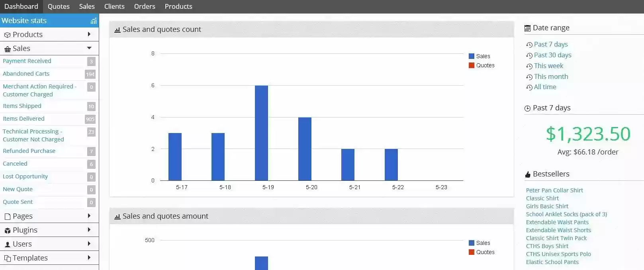
Task: Select the Website stats sidebar header
Action: click(x=49, y=20)
